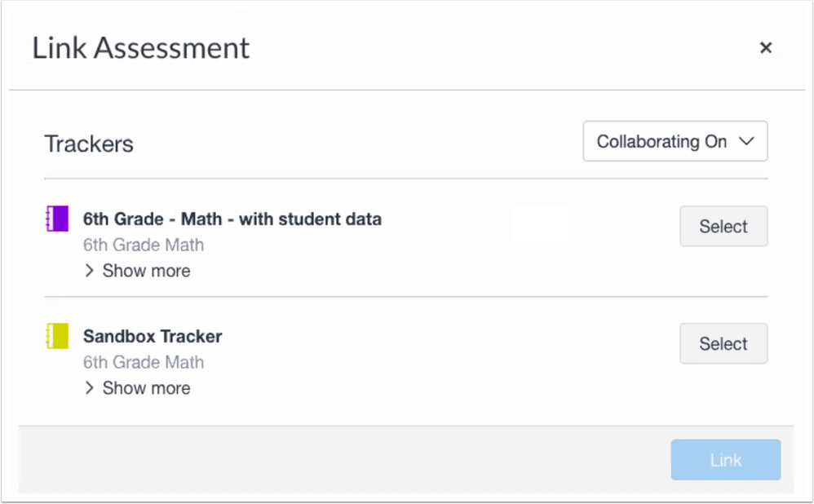The height and width of the screenshot is (504, 814).
Task: Click the yellow binder rings icon
Action: 47,336
